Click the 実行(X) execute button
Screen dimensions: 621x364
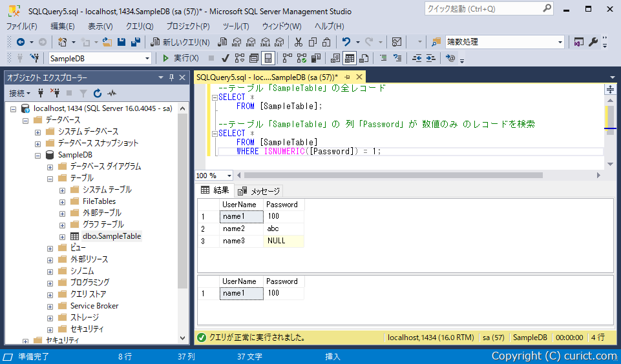(180, 59)
